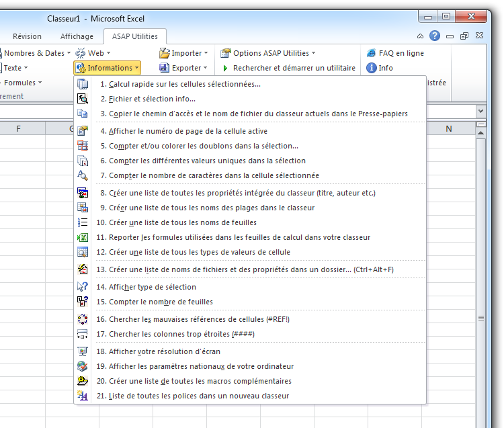Choose Copier le chemin d'accès entry
This screenshot has width=504, height=428.
click(250, 114)
